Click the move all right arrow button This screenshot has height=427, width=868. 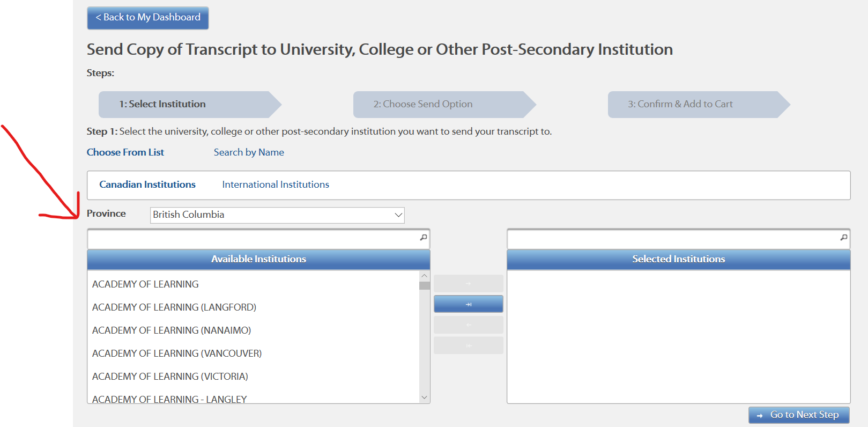click(x=469, y=304)
